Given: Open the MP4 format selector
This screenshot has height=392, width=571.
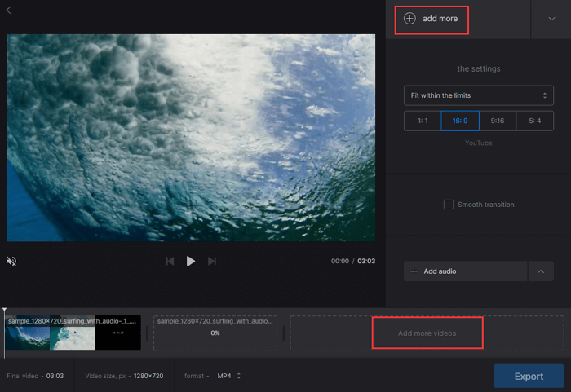Looking at the screenshot, I should click(229, 376).
